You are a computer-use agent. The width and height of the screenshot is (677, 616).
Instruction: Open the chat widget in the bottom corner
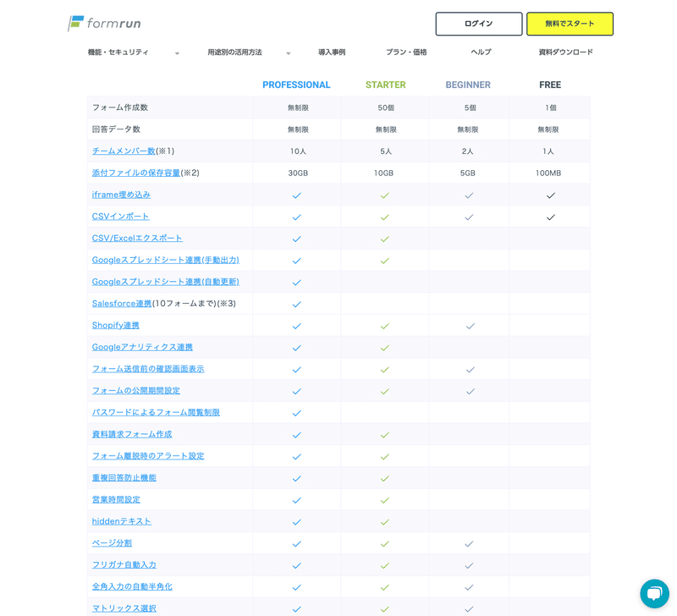click(654, 594)
